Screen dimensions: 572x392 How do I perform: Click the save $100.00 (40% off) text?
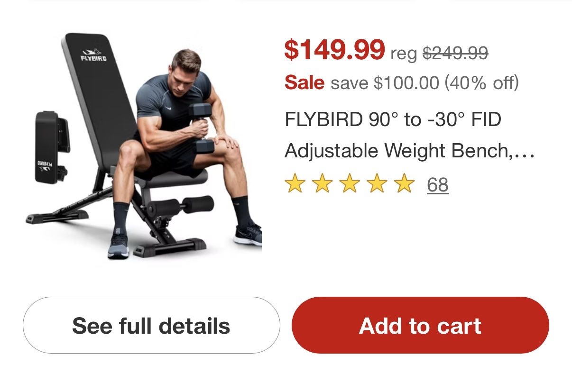[x=425, y=83]
